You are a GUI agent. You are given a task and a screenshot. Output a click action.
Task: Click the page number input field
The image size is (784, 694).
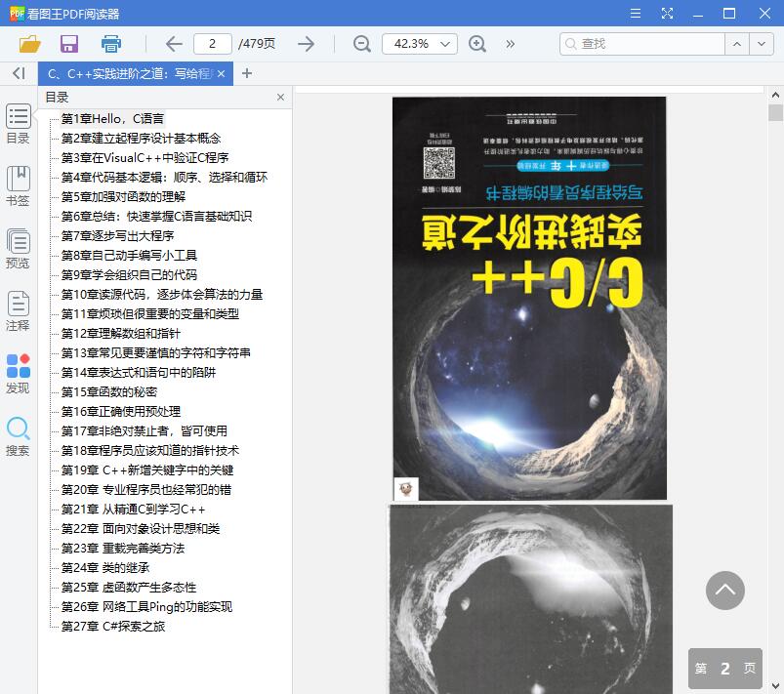tap(213, 44)
